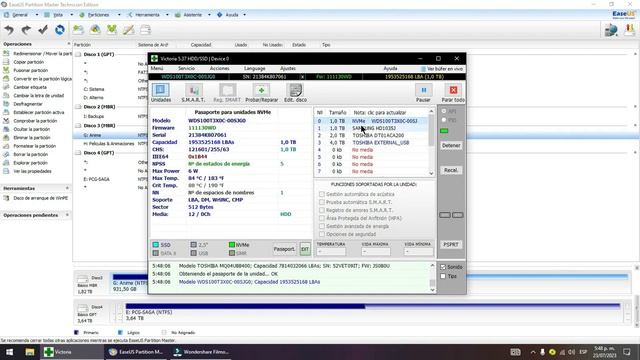640x360 pixels.
Task: Toggle the Tips checkbox in Victoria
Action: 443,276
